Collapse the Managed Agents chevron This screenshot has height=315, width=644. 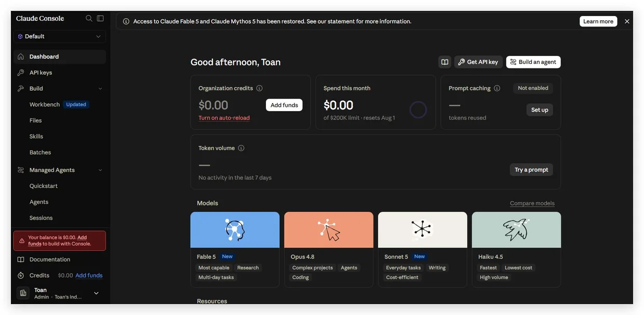pos(100,170)
